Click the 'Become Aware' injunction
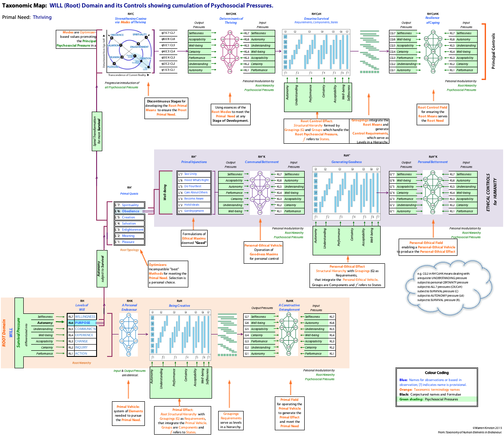Image resolution: width=504 pixels, height=436 pixels. tap(194, 199)
